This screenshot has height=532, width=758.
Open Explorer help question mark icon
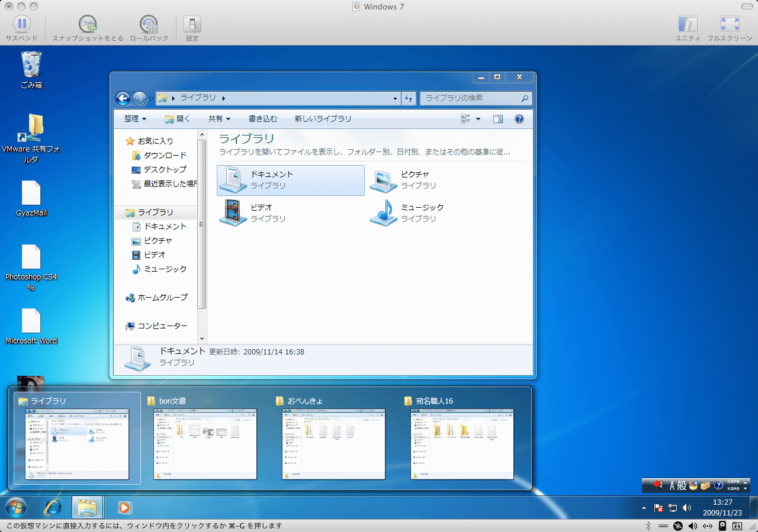[x=519, y=119]
